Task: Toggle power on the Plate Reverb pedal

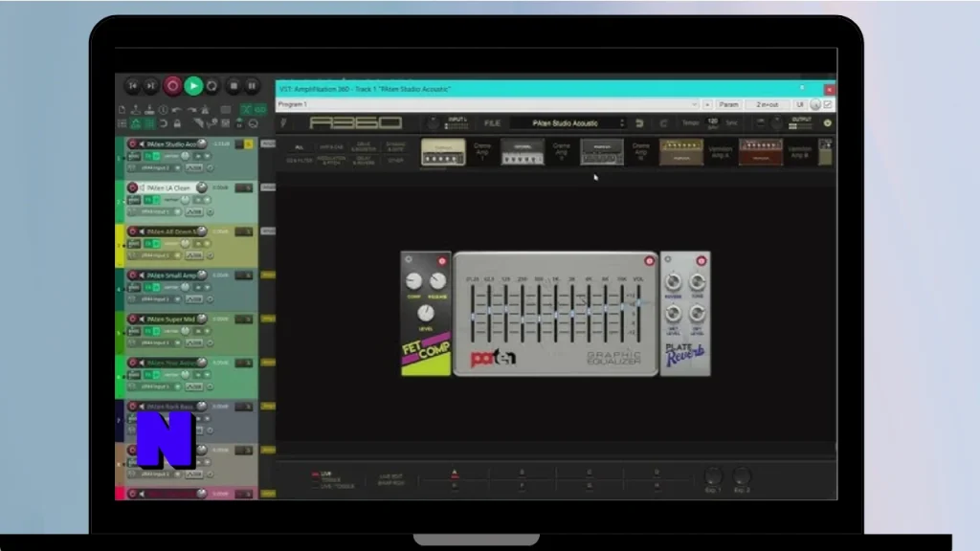Action: coord(702,260)
